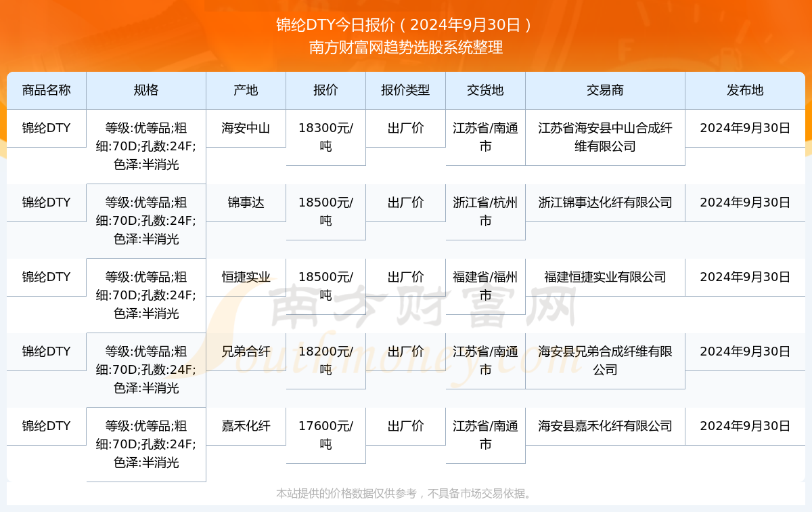812x512 pixels.
Task: Click the 商品名称 column header
Action: [46, 90]
